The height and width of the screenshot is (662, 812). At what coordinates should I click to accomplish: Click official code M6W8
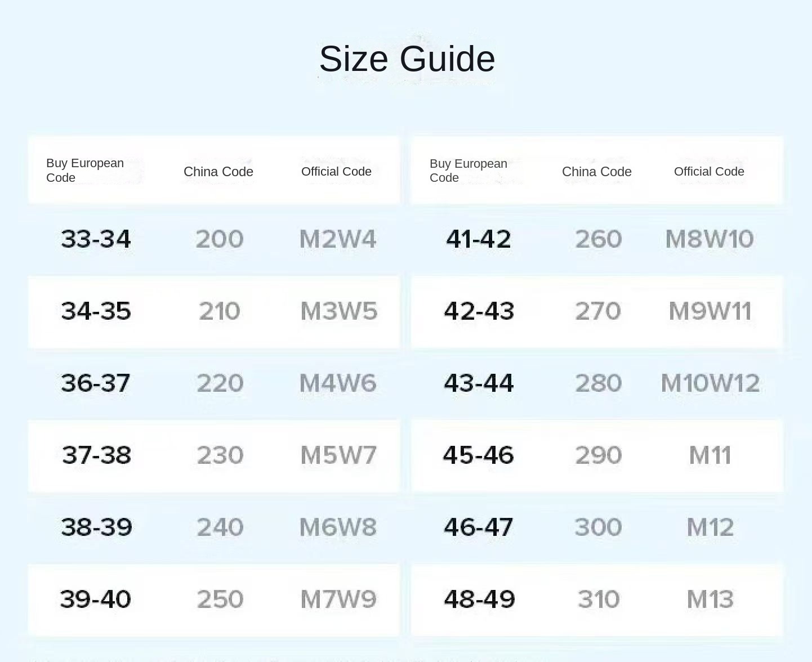point(338,527)
